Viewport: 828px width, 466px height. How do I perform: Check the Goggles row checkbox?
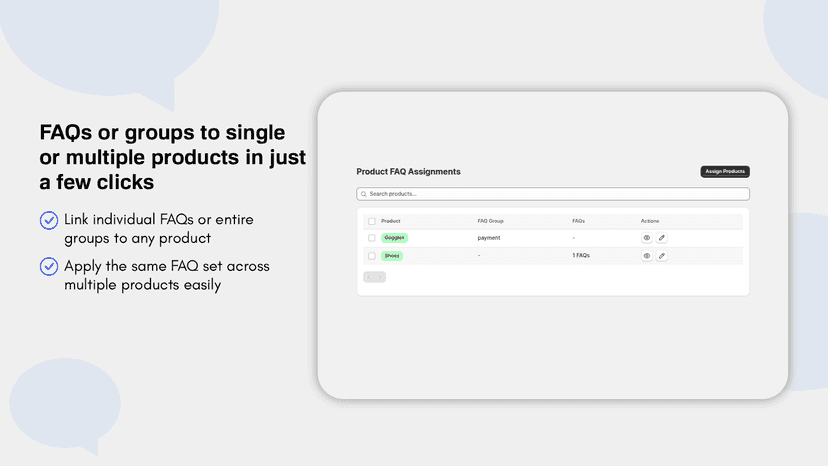pos(371,238)
